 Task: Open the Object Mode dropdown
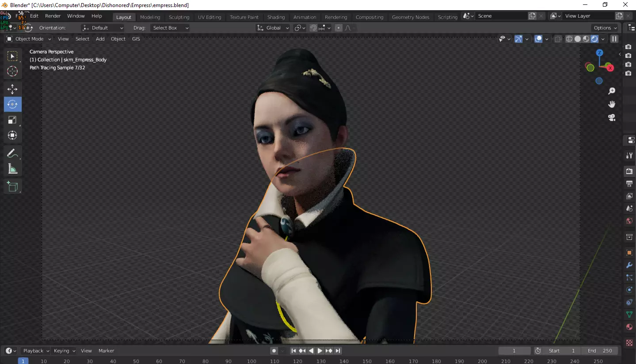coord(29,39)
